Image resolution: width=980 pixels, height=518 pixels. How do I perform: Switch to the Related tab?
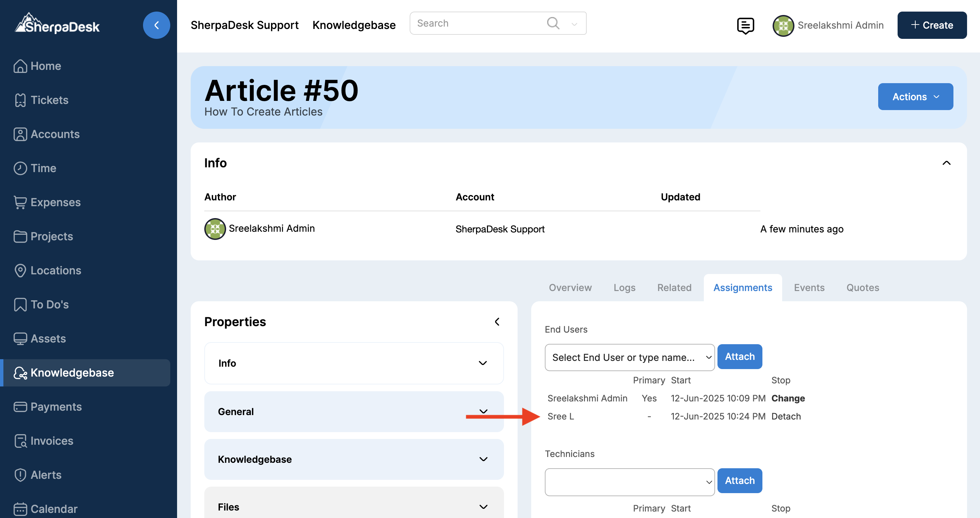(674, 288)
